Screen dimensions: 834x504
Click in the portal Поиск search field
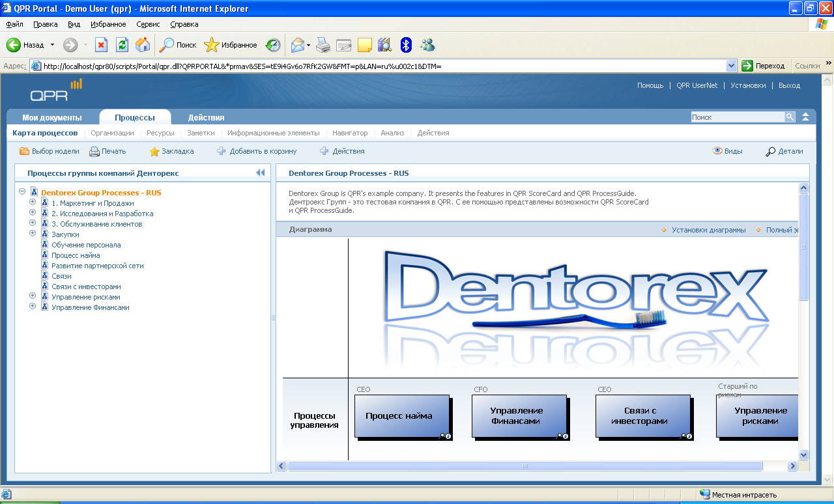(738, 117)
